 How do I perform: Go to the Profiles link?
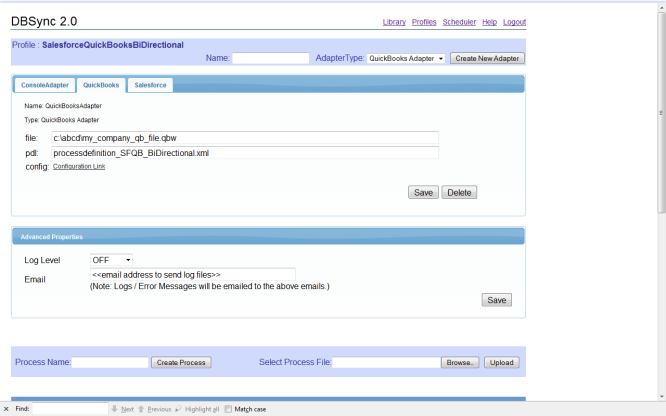pyautogui.click(x=424, y=22)
